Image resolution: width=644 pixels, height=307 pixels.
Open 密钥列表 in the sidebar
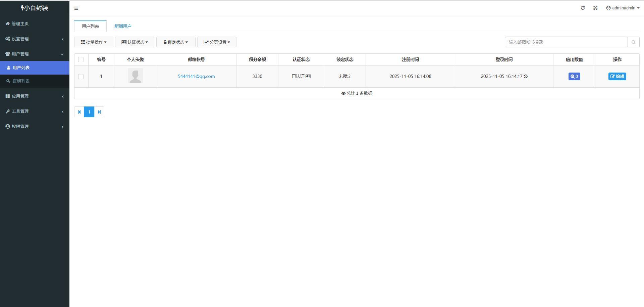21,81
